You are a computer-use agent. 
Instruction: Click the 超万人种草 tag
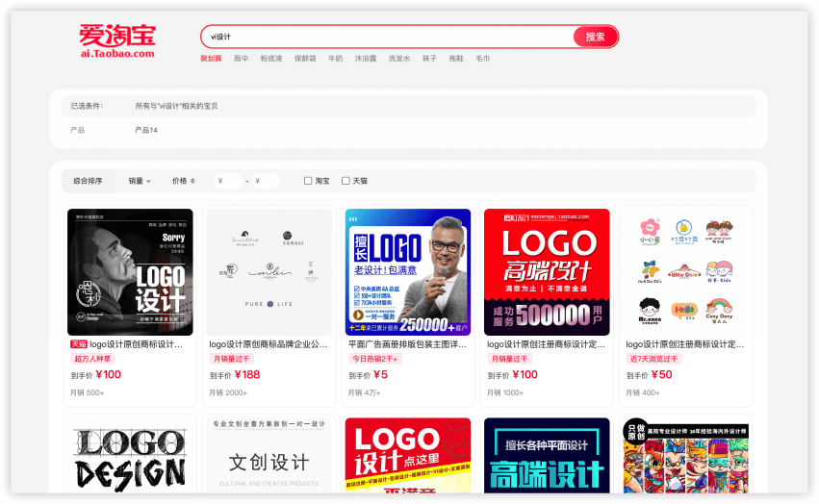(92, 359)
